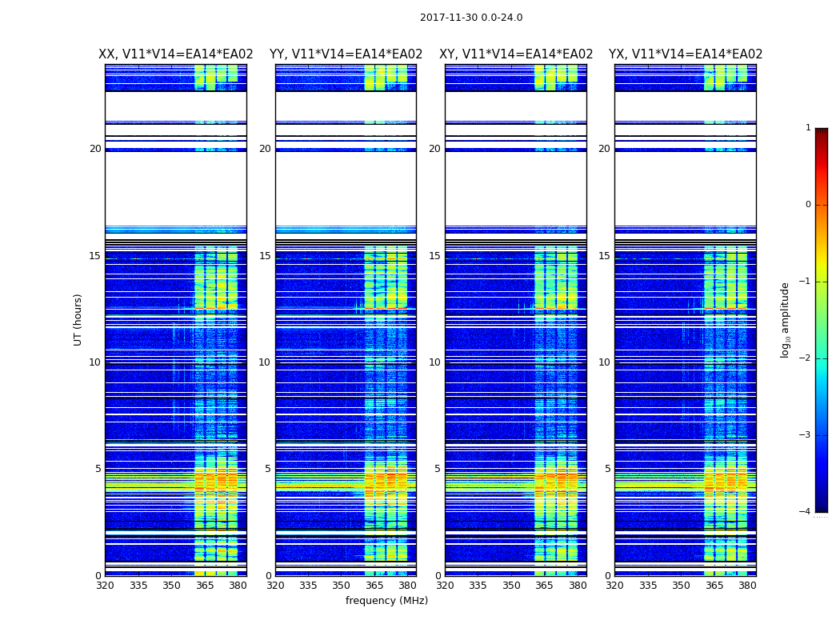This screenshot has height=640, width=840.
Task: Click the XX, V11*V14=EA14*EA02 panel title
Action: click(176, 54)
